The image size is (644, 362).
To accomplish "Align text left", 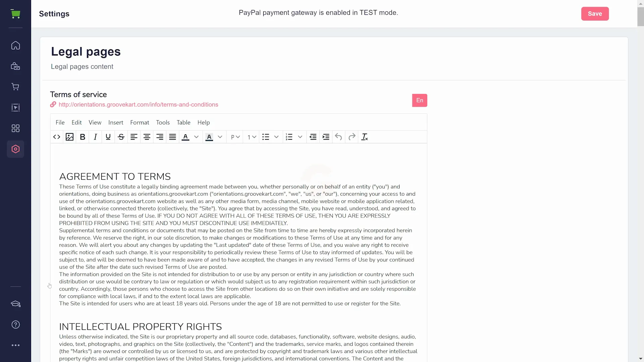I will click(x=134, y=137).
